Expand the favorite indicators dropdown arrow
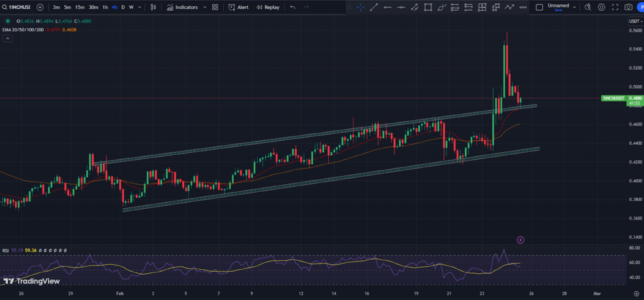 pyautogui.click(x=204, y=7)
